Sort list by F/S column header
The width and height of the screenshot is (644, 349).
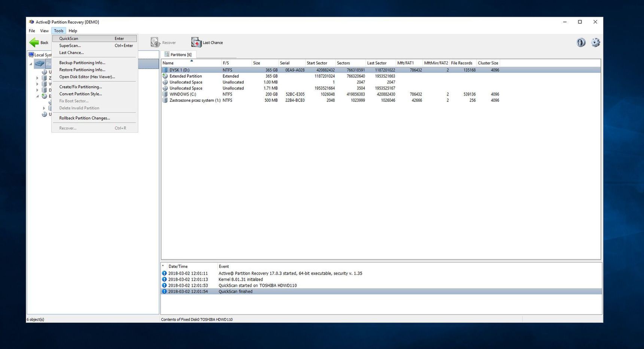coord(236,63)
